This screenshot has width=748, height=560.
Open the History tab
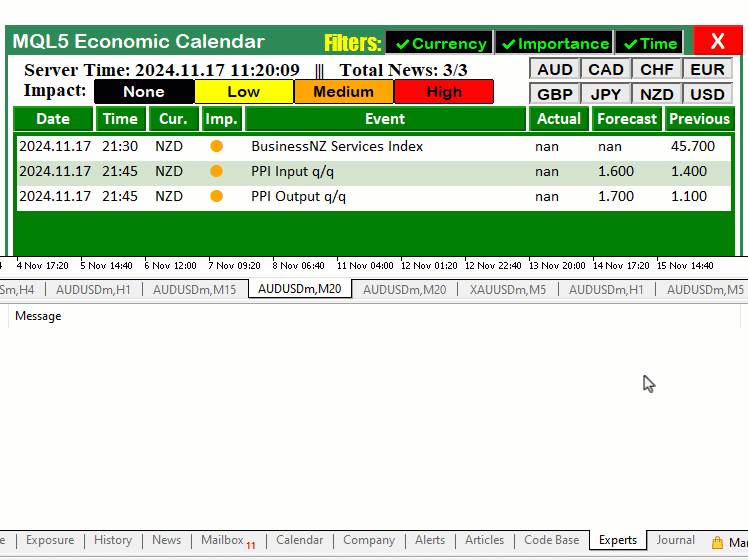113,540
